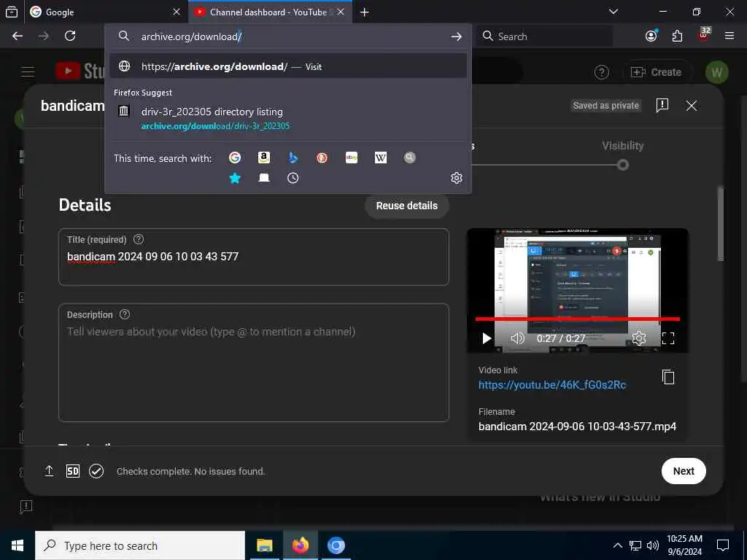Open video preview settings gear
The height and width of the screenshot is (560, 747).
click(x=639, y=338)
